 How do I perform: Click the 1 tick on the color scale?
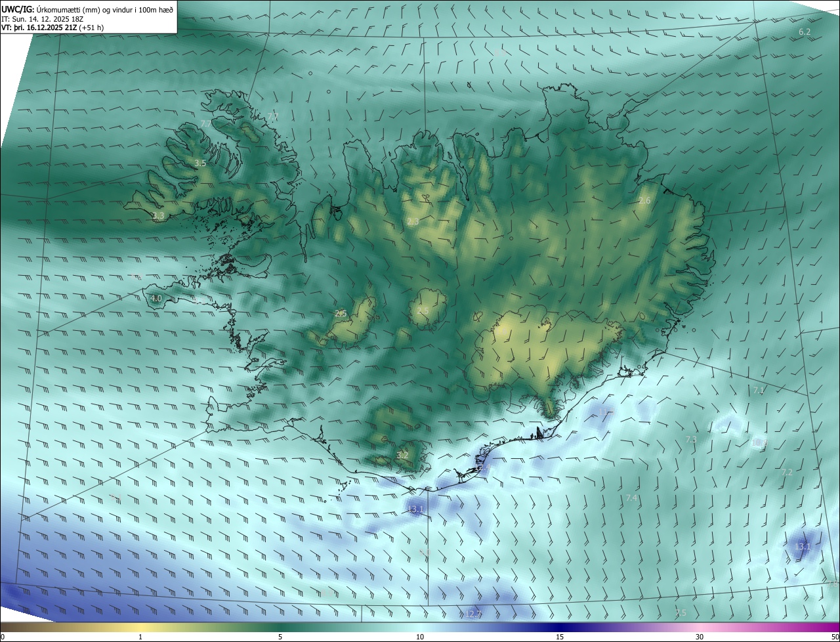[140, 637]
